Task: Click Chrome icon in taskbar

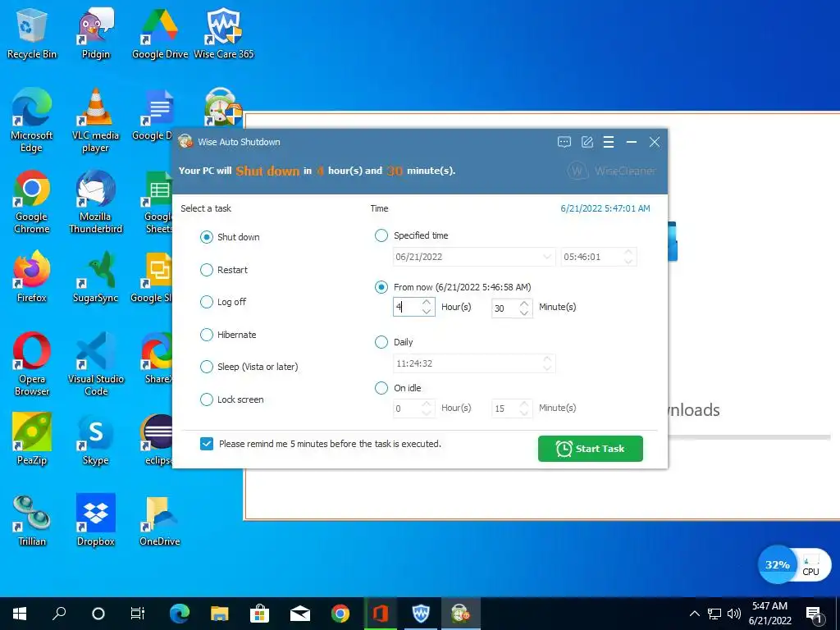Action: (x=340, y=614)
